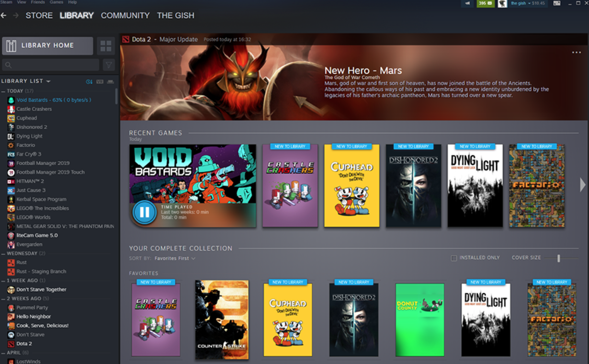Adjust the Cover Size slider
This screenshot has height=364, width=589.
click(x=558, y=258)
